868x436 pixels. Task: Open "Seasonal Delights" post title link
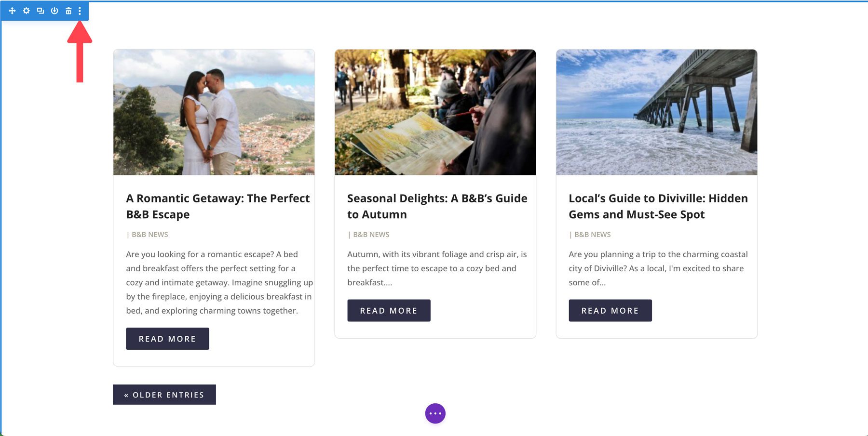437,206
